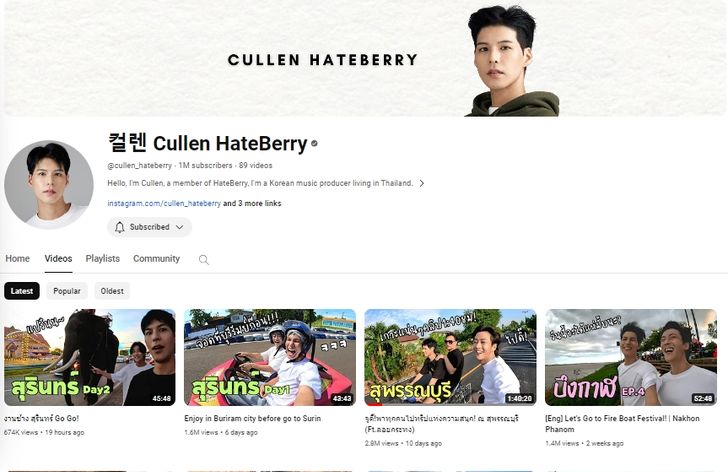Go to the Community tab
The width and height of the screenshot is (728, 472).
(x=156, y=259)
